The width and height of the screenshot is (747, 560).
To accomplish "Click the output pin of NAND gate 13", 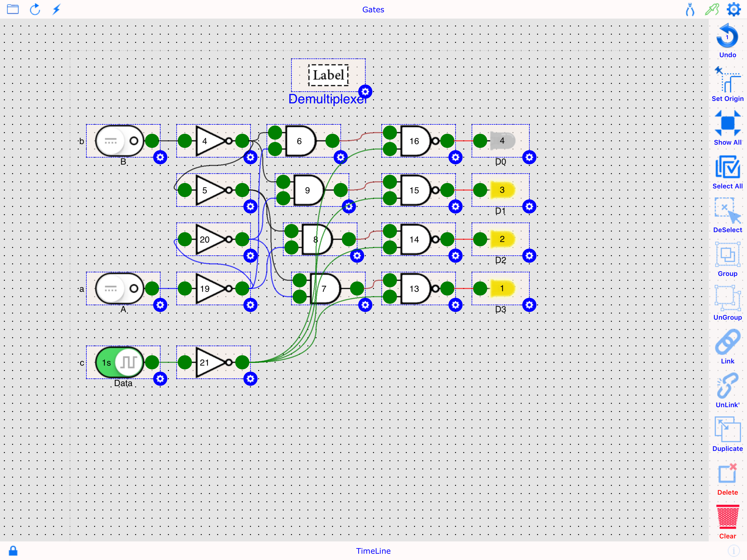I will point(447,288).
